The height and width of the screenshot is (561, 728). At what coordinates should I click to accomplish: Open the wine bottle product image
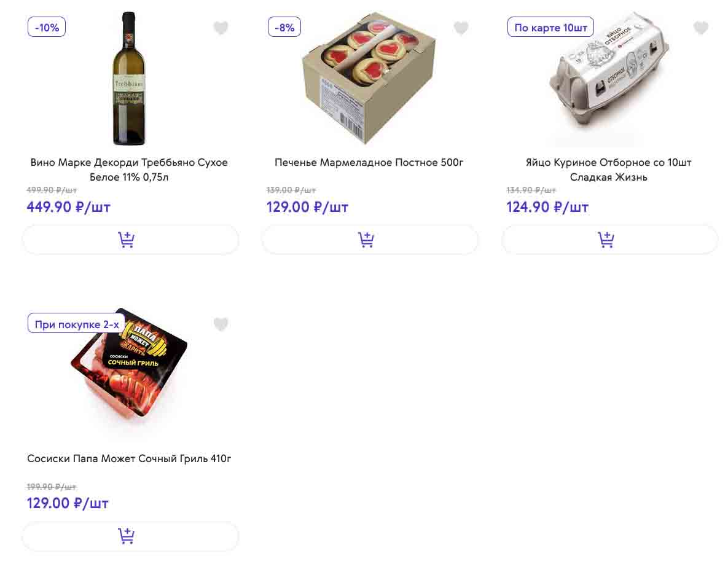tap(129, 79)
